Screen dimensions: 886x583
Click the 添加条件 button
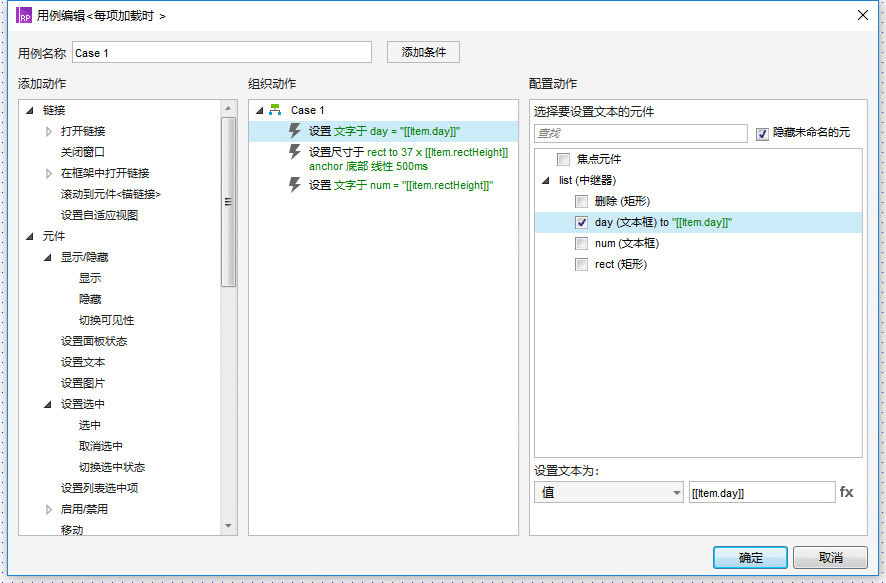[423, 52]
